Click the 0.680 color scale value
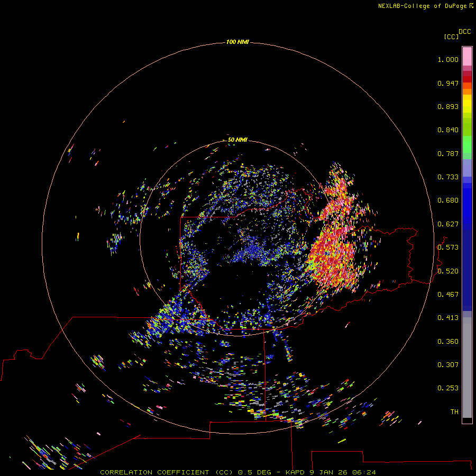 pyautogui.click(x=448, y=200)
